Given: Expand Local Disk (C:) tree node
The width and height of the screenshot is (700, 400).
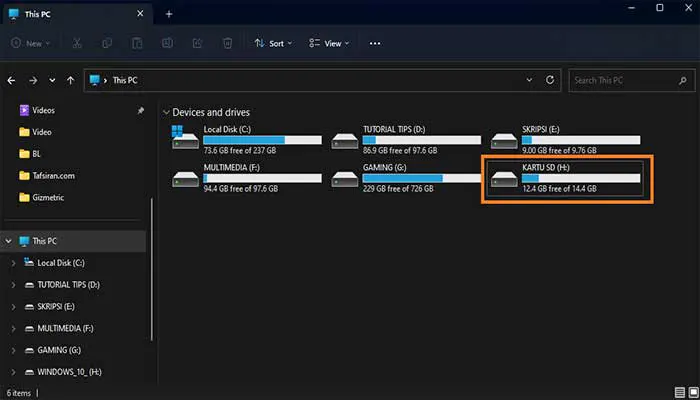Looking at the screenshot, I should pyautogui.click(x=13, y=263).
